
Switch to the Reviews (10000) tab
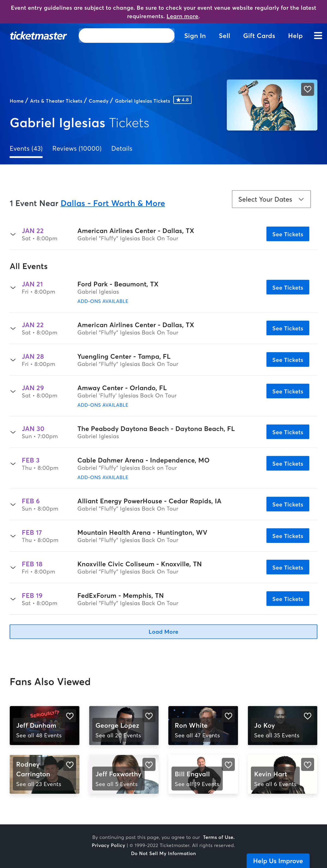point(77,149)
